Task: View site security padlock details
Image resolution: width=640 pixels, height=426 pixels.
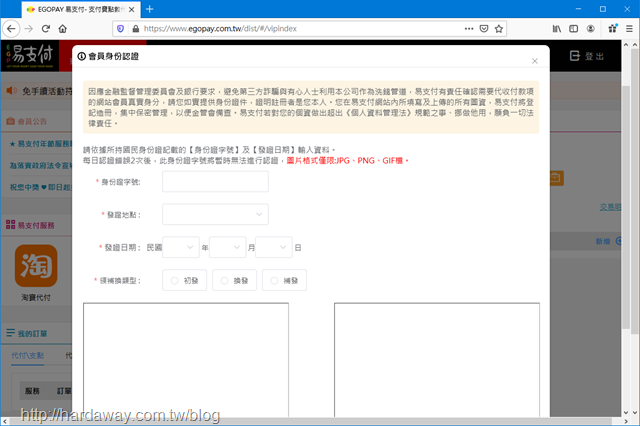Action: (136, 29)
